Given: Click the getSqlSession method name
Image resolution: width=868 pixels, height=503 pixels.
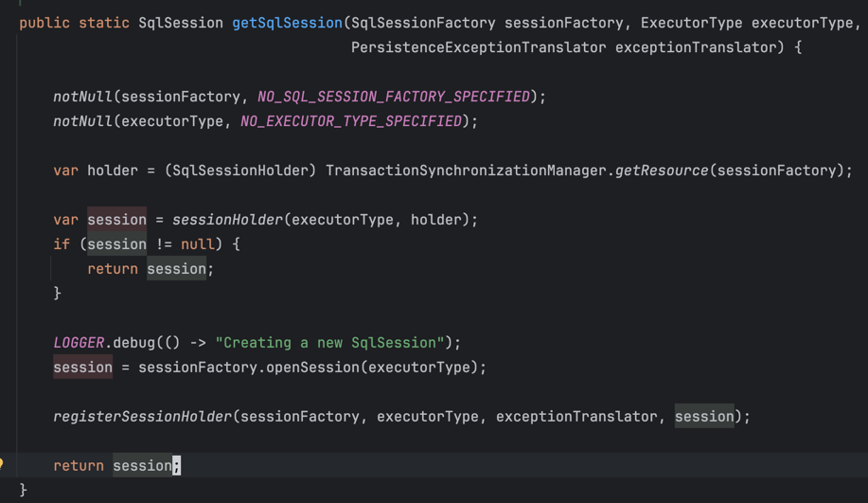Looking at the screenshot, I should pos(288,23).
